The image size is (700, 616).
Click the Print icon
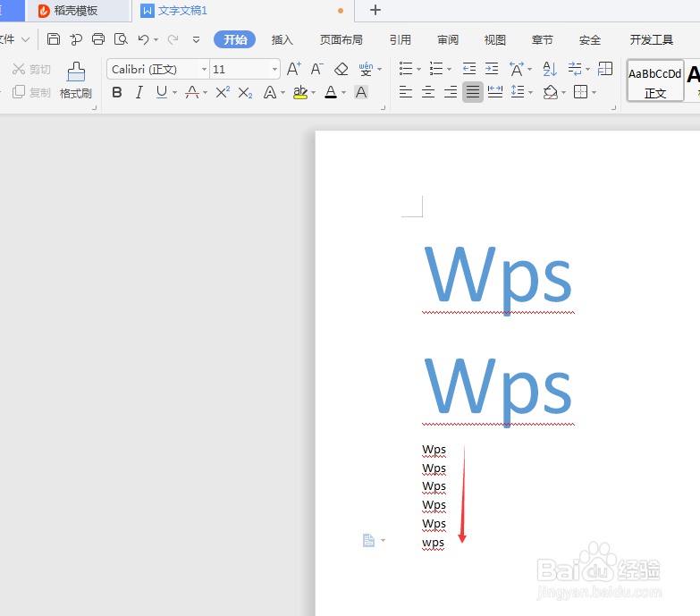[98, 39]
